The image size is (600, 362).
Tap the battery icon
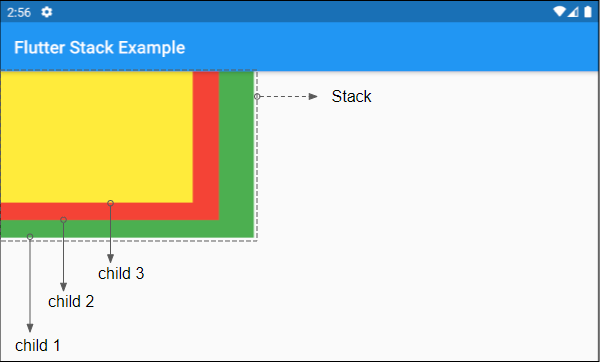(588, 12)
